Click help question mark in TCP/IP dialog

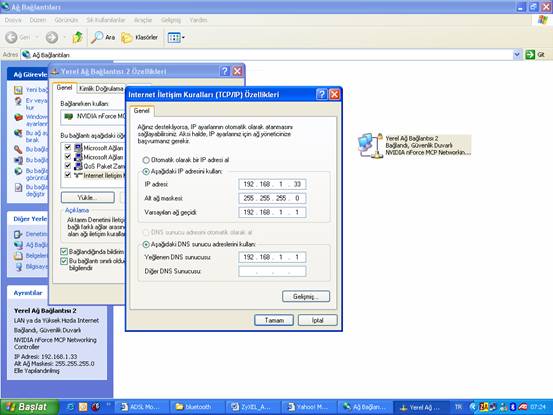click(x=321, y=94)
